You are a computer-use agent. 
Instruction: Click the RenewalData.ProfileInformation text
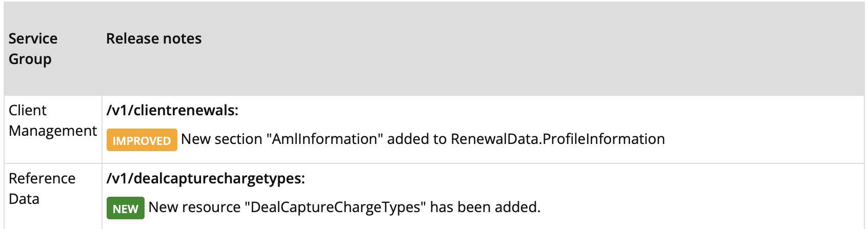558,139
